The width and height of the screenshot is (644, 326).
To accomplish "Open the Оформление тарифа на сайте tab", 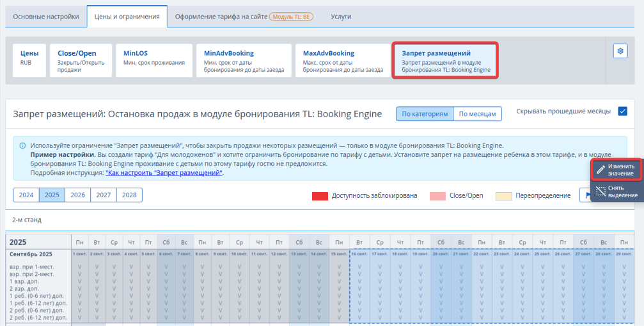I will coord(221,16).
